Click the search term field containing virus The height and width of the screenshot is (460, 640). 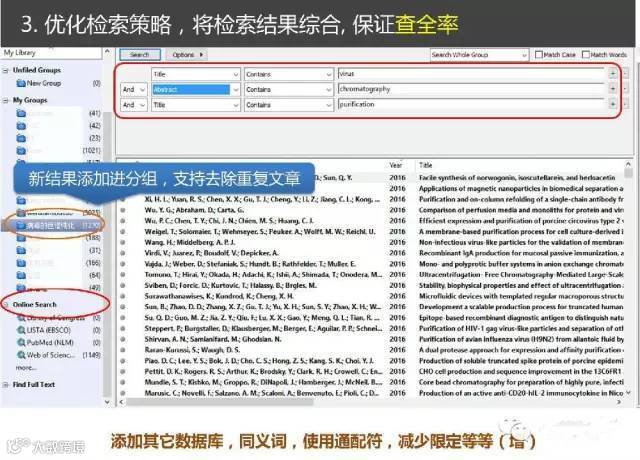tap(471, 74)
